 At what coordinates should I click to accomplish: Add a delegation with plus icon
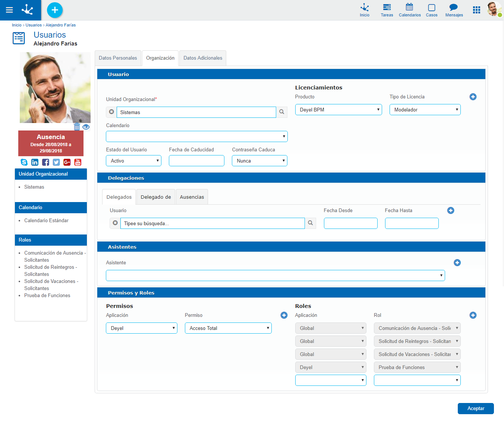(x=451, y=211)
